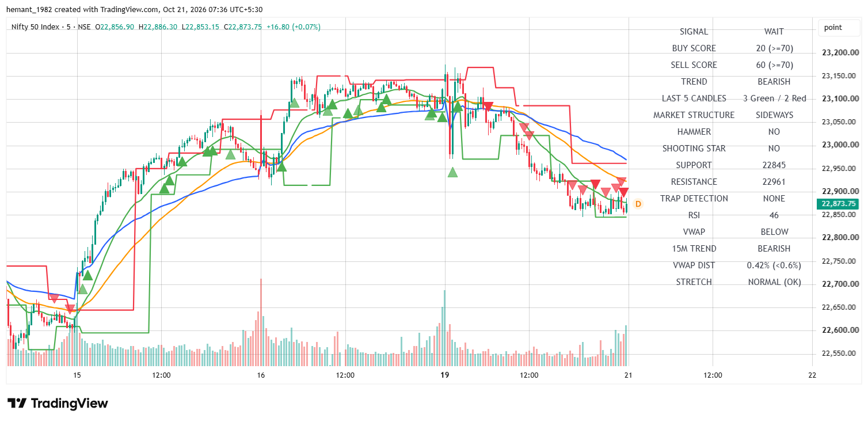Click the change value +16.80 (+0.07%)

point(294,27)
